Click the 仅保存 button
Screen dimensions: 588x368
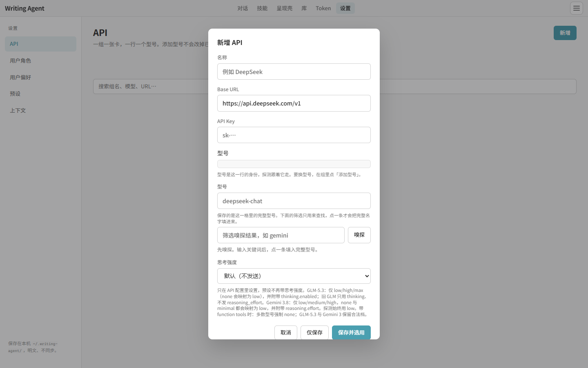tap(314, 332)
